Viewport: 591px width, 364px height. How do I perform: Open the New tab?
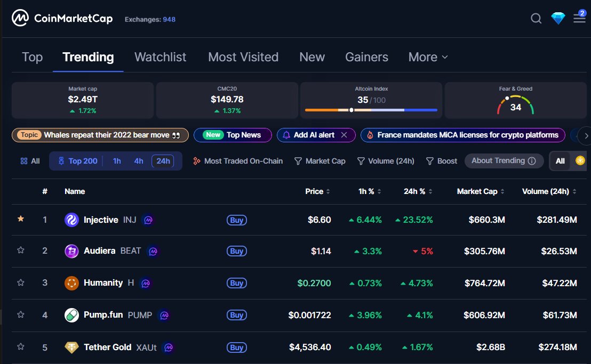coord(312,57)
